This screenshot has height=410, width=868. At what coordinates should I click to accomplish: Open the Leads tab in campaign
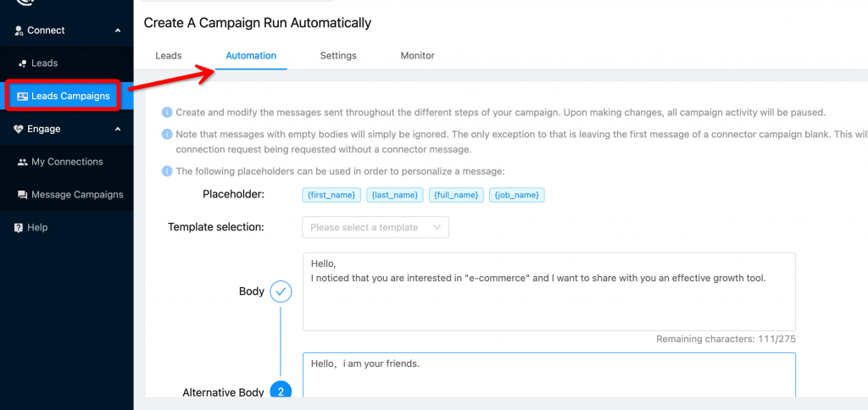pyautogui.click(x=169, y=56)
